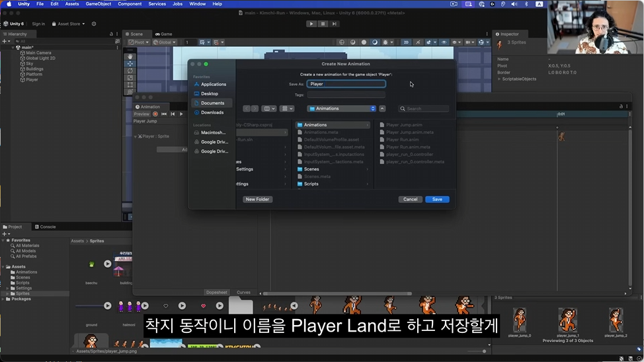644x362 pixels.
Task: Click the Unity editor Play button
Action: (x=311, y=24)
